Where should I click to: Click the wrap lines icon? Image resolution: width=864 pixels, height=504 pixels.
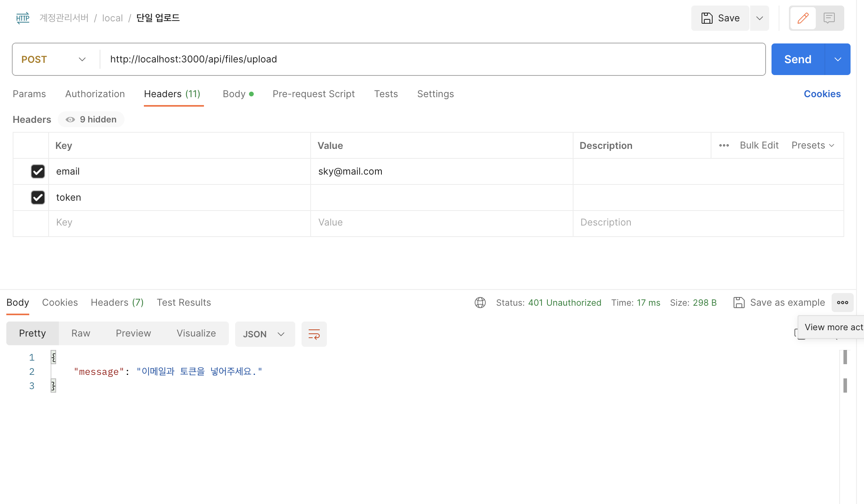click(314, 334)
